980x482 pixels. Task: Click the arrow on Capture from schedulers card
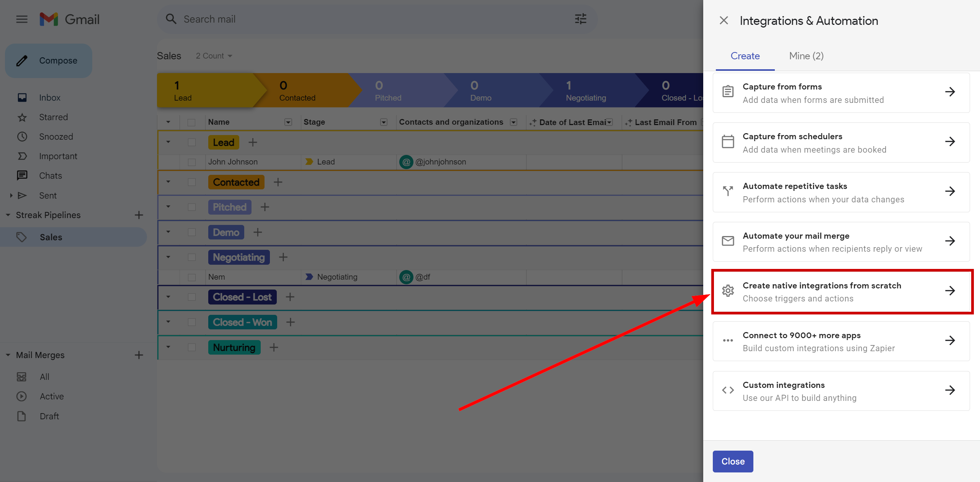click(950, 142)
